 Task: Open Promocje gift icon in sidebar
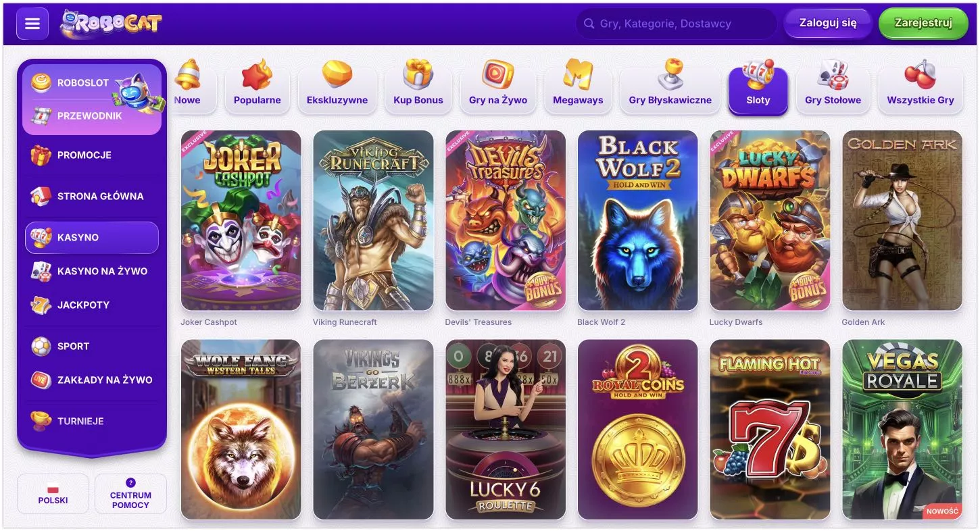[x=41, y=155]
